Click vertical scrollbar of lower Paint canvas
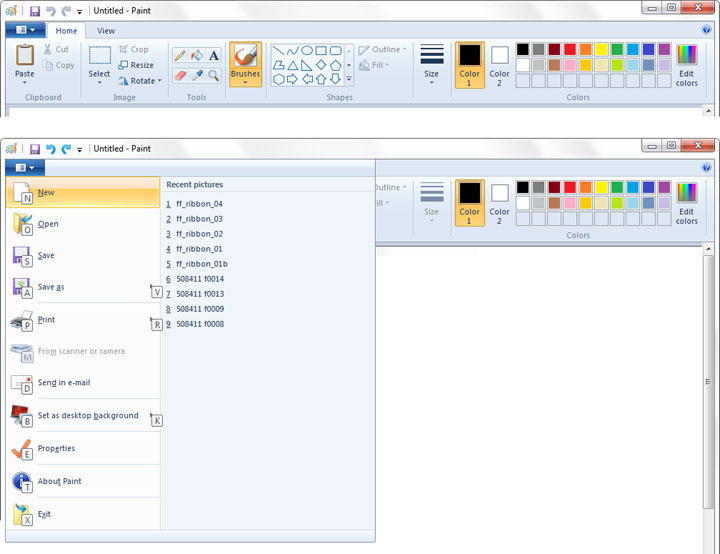 tap(708, 381)
